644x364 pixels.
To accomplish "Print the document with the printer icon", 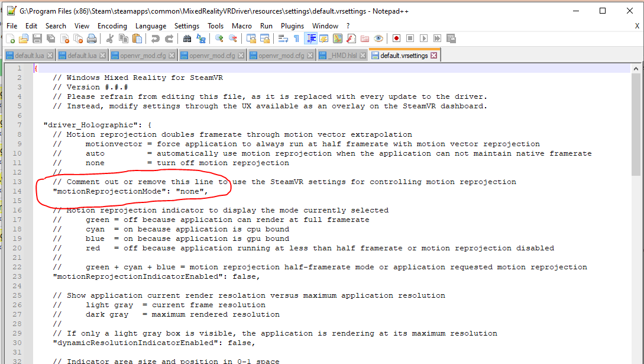I will [x=92, y=38].
